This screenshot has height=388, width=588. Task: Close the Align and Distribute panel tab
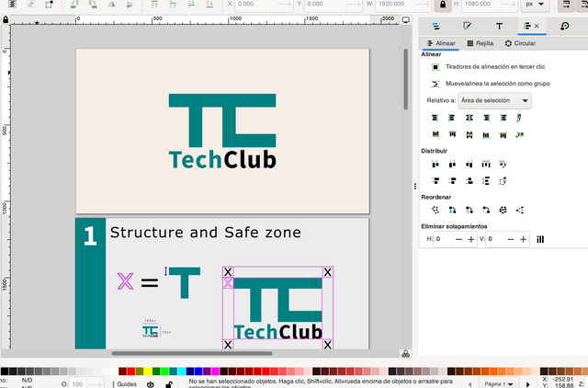pos(537,27)
